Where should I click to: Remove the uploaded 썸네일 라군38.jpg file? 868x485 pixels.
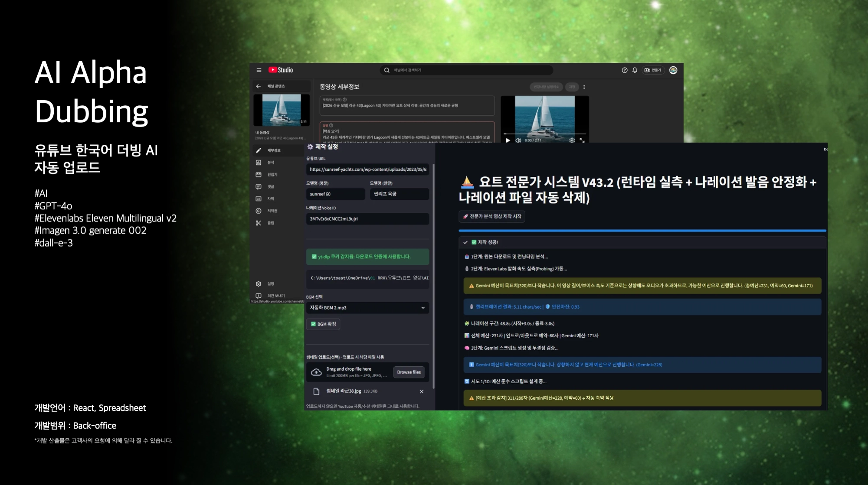coord(421,392)
